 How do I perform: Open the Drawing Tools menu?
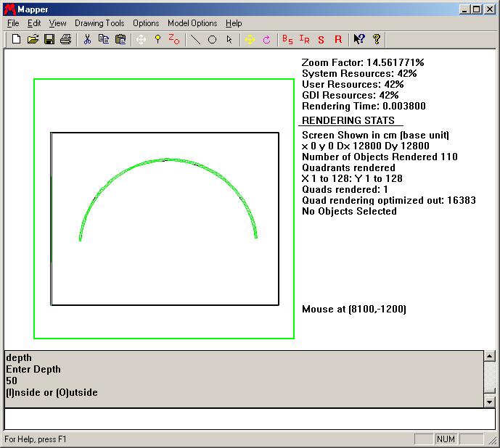tap(99, 23)
